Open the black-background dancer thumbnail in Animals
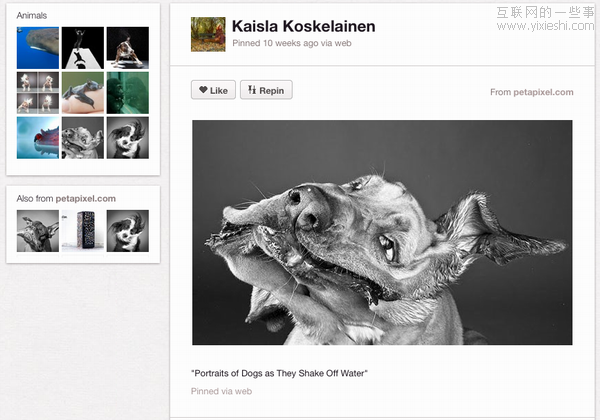This screenshot has height=420, width=600. coord(83,47)
